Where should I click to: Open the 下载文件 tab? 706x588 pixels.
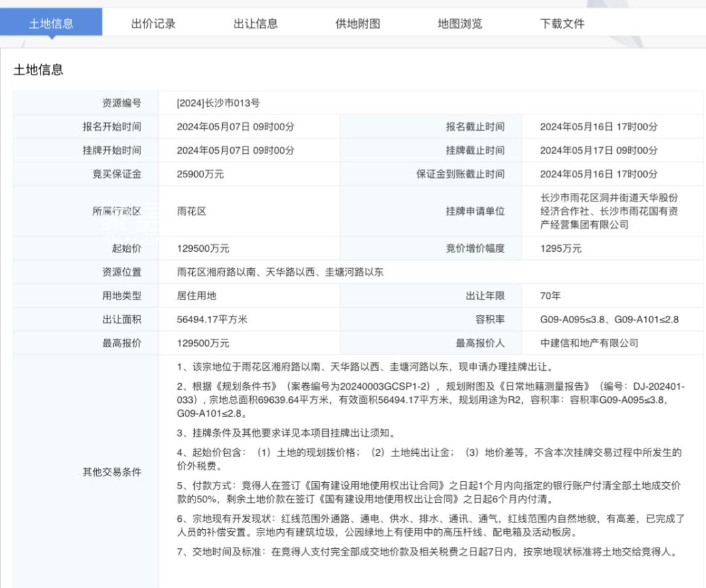[562, 24]
